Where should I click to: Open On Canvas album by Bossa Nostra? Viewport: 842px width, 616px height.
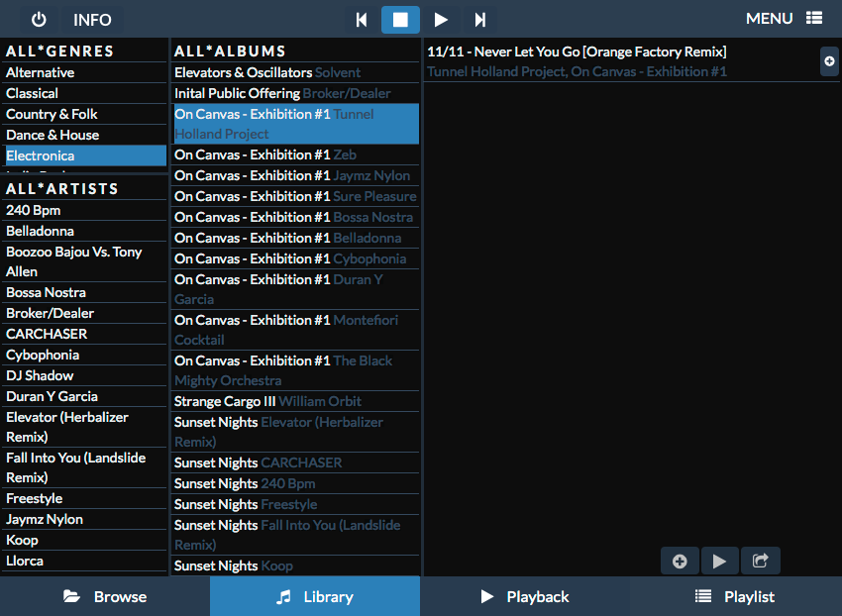tap(295, 218)
